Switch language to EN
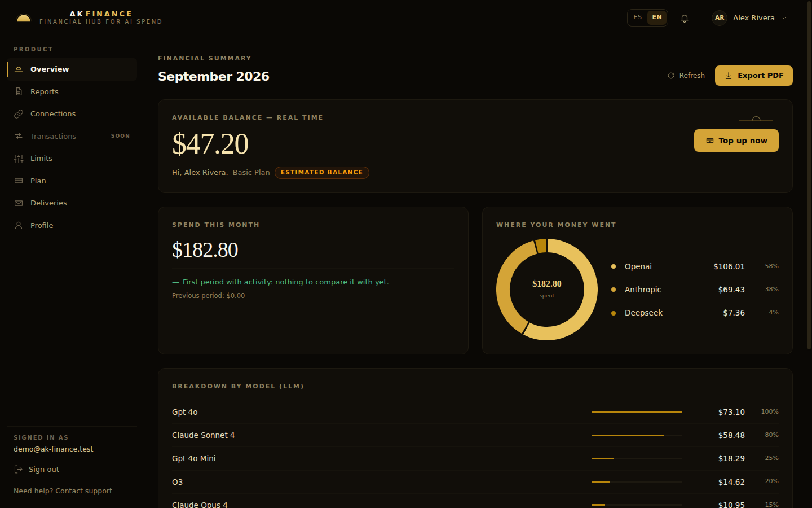Viewport: 812px width, 508px height. coord(657,17)
